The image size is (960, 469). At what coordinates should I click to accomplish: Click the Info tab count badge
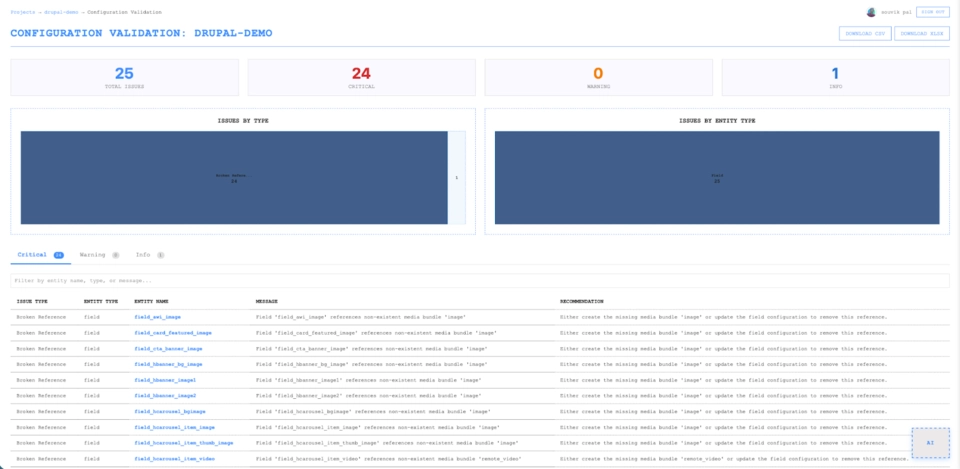pyautogui.click(x=160, y=255)
